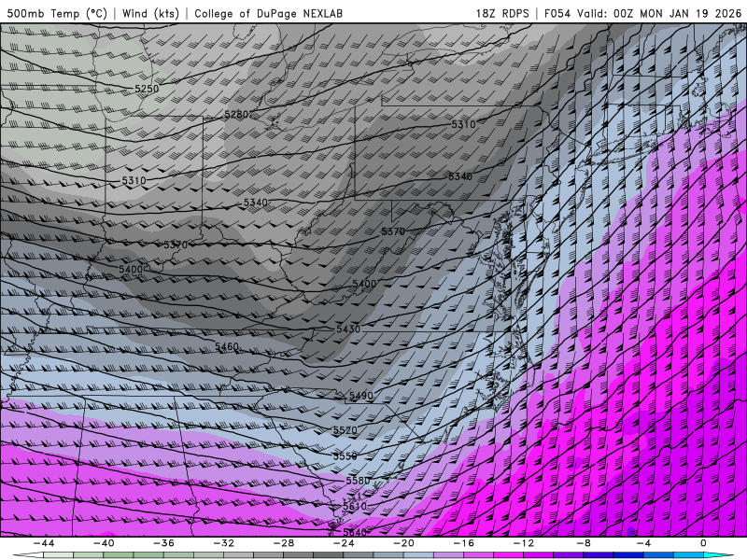The height and width of the screenshot is (560, 747).
Task: Click the -28 color scale label
Action: coord(284,543)
